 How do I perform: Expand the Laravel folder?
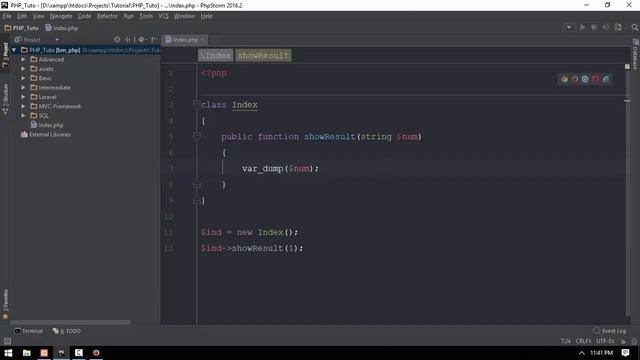(x=23, y=97)
